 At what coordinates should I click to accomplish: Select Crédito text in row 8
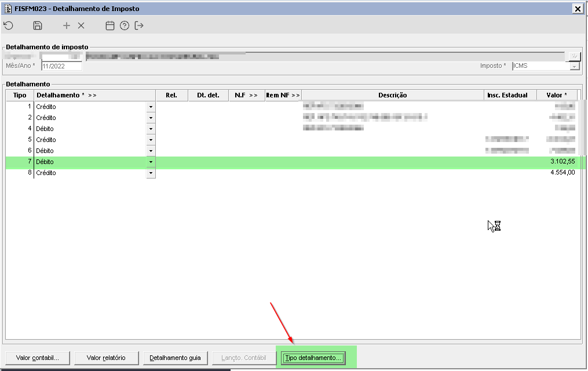(46, 173)
